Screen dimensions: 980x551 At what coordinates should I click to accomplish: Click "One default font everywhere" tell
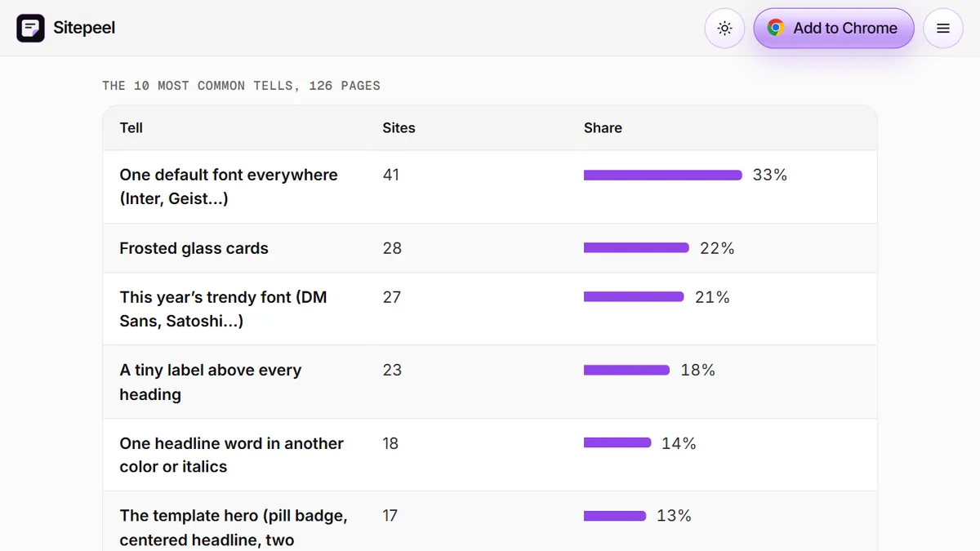[x=229, y=186]
